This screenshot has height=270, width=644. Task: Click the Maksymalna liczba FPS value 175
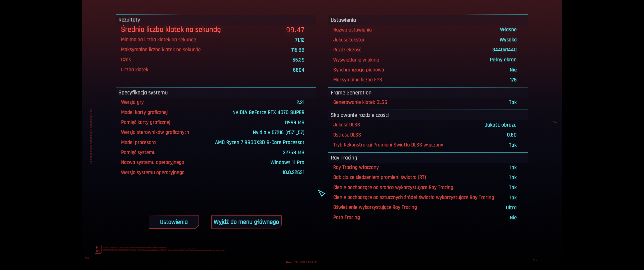(513, 80)
